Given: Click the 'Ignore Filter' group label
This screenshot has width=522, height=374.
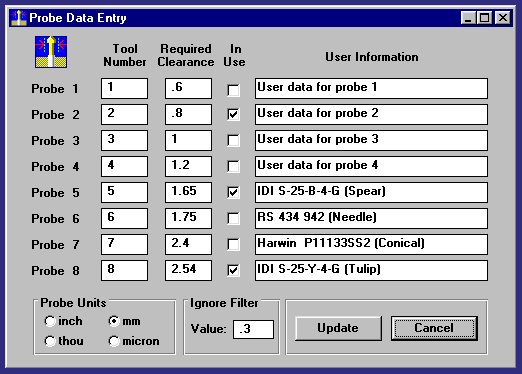Looking at the screenshot, I should [x=224, y=303].
